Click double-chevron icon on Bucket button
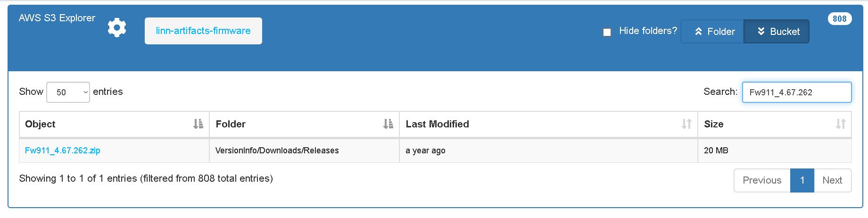This screenshot has width=868, height=218. click(761, 32)
